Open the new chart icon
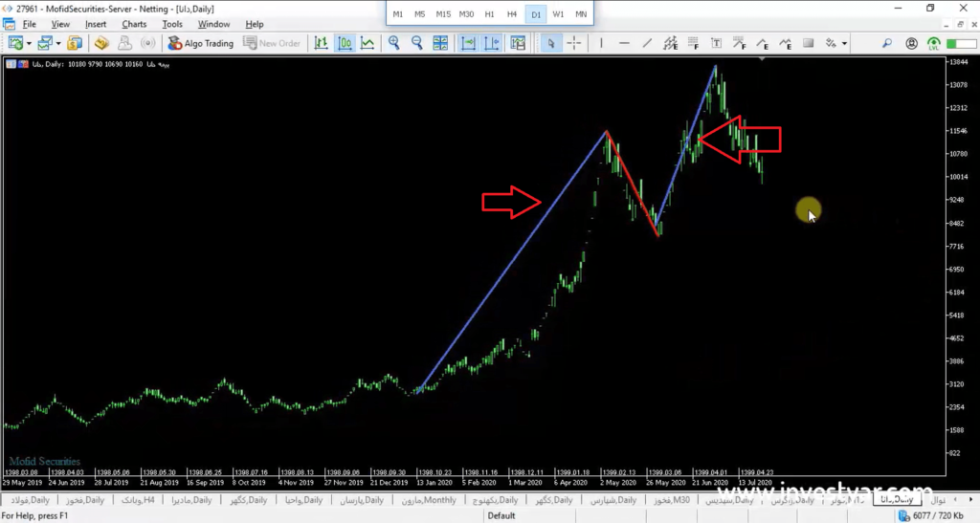Image resolution: width=980 pixels, height=523 pixels. 15,43
